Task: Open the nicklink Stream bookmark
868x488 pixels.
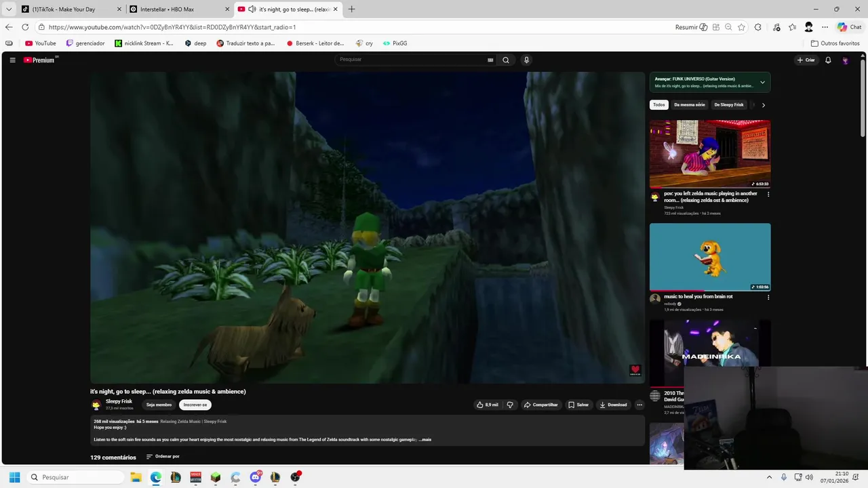Action: (x=144, y=43)
